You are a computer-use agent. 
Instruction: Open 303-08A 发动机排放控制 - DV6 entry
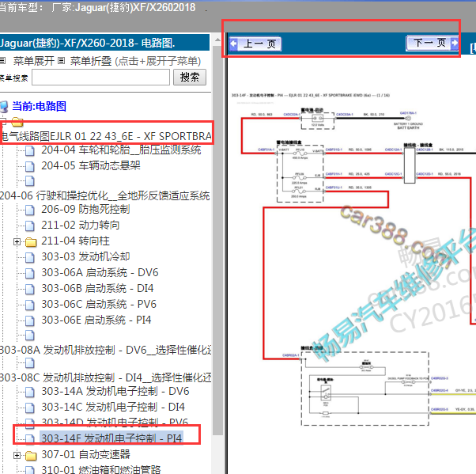(x=106, y=350)
